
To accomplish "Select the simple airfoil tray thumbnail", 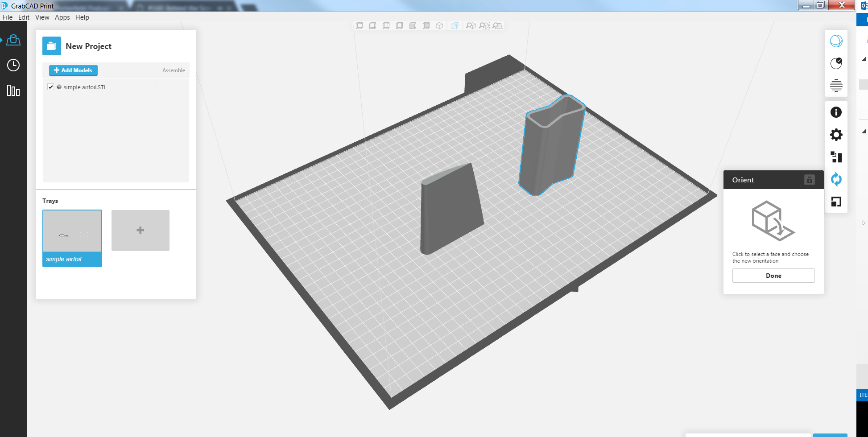I will 72,231.
